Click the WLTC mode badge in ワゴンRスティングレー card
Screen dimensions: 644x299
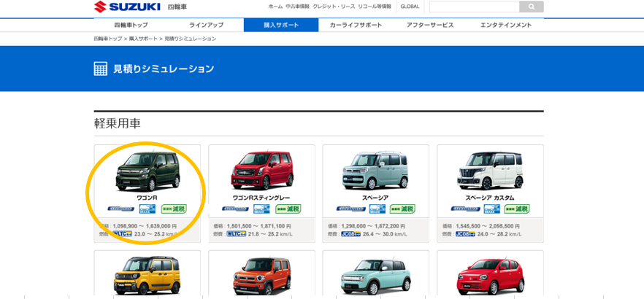click(236, 234)
